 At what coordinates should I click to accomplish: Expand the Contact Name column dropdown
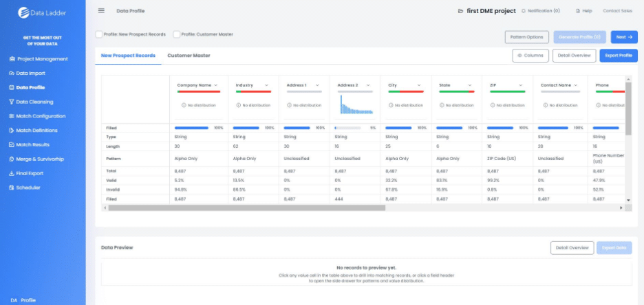pyautogui.click(x=576, y=85)
